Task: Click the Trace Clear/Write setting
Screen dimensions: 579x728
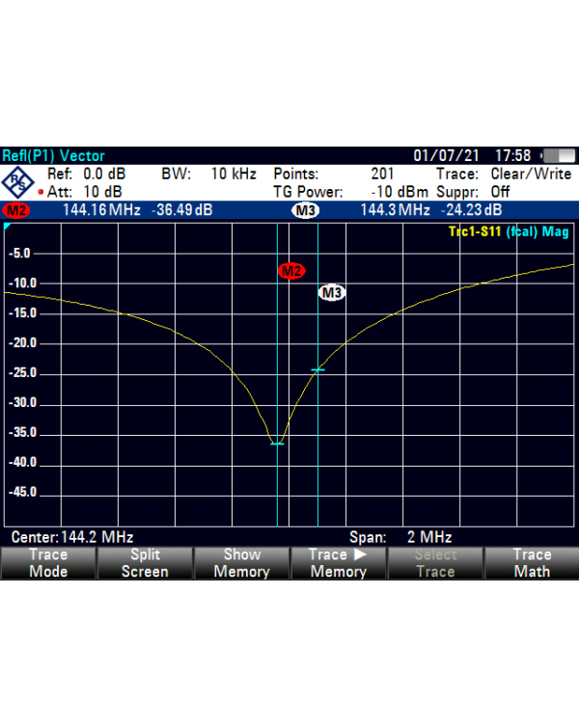Action: tap(531, 174)
